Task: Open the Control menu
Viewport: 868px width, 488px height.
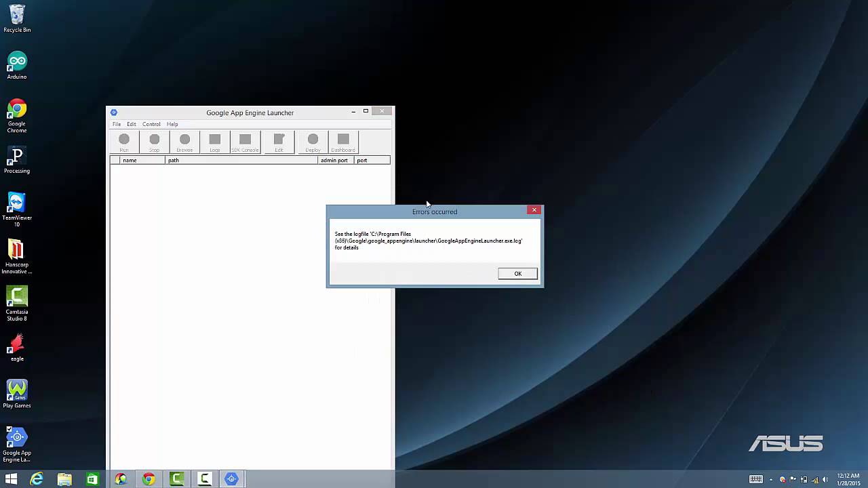Action: tap(151, 124)
